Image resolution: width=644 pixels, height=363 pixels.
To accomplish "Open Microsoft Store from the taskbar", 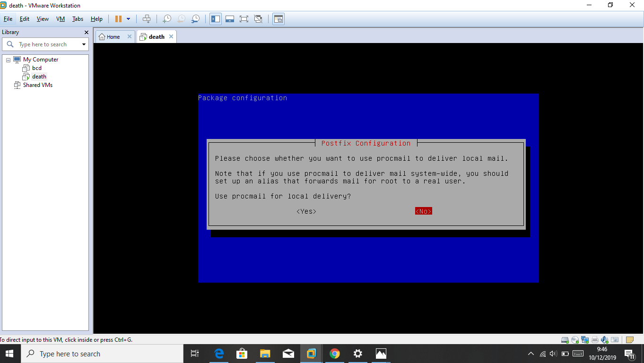I will coord(242,354).
